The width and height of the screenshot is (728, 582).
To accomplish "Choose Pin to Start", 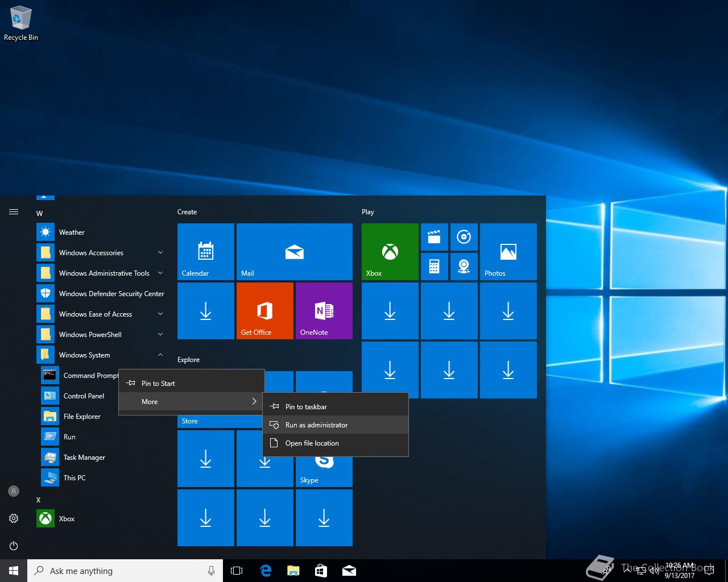I will 192,383.
